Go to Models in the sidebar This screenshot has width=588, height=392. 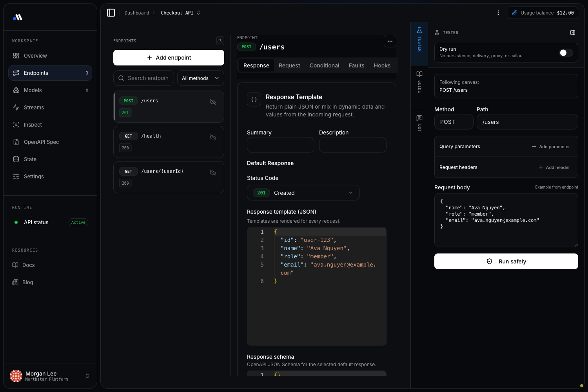(50, 90)
